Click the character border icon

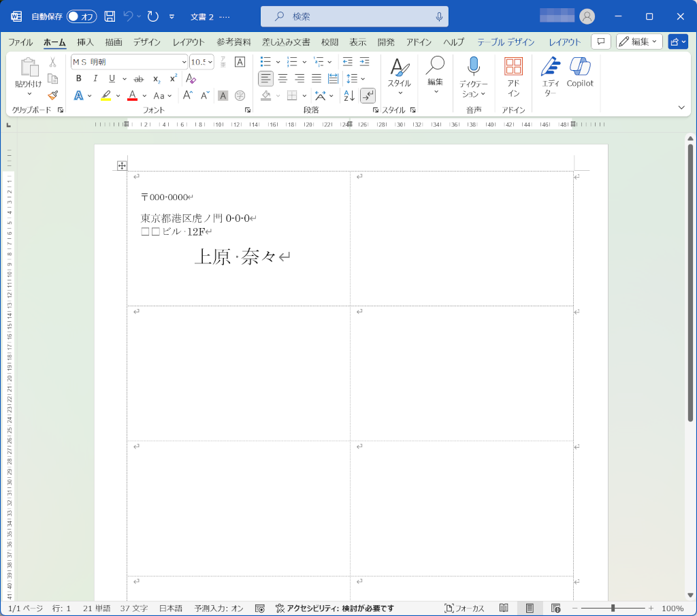240,62
